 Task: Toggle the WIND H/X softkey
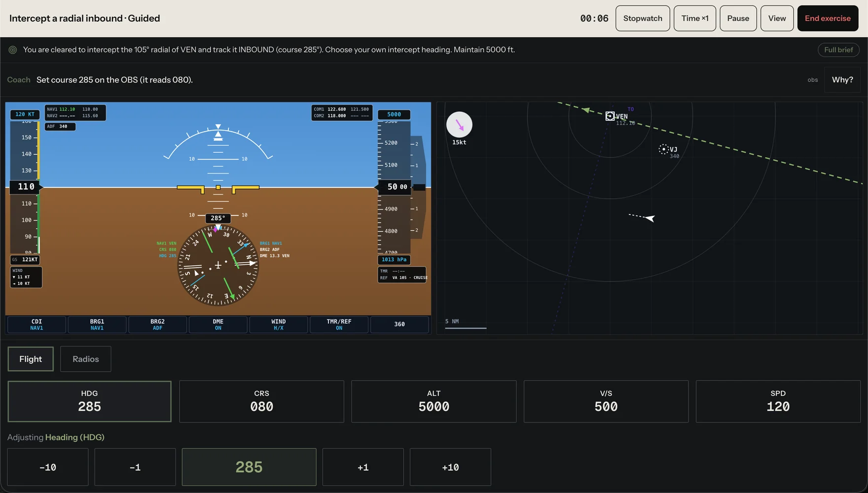pos(279,324)
